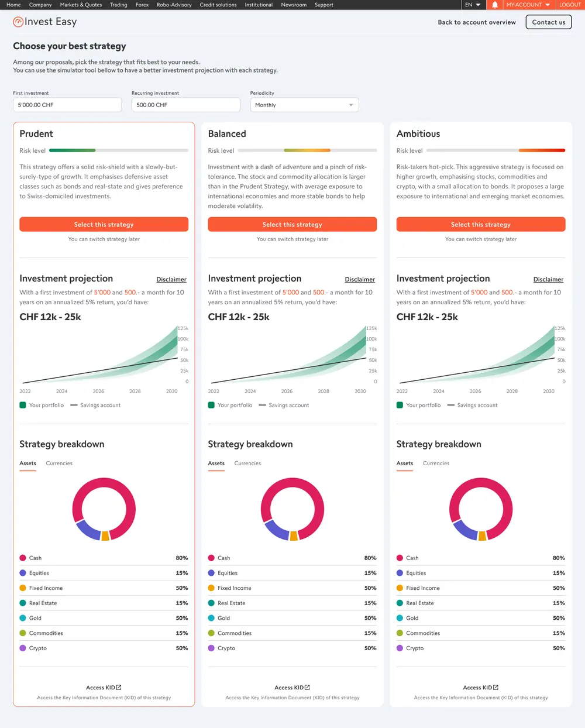Viewport: 585px width, 728px height.
Task: Click LOGOUT in the top bar
Action: point(570,5)
